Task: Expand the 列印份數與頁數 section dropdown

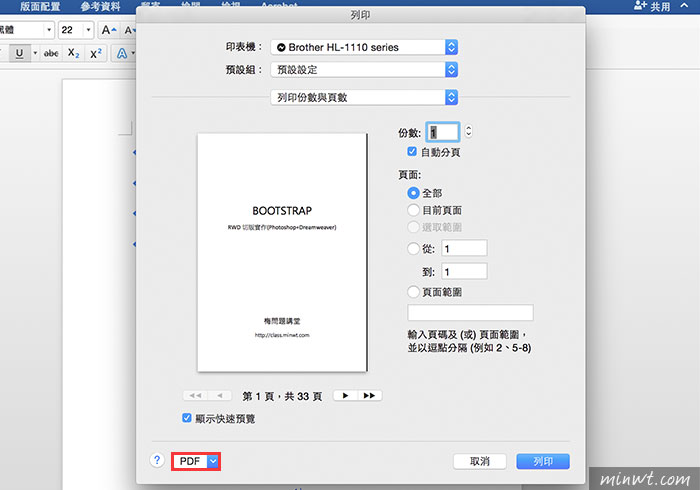Action: pos(364,97)
